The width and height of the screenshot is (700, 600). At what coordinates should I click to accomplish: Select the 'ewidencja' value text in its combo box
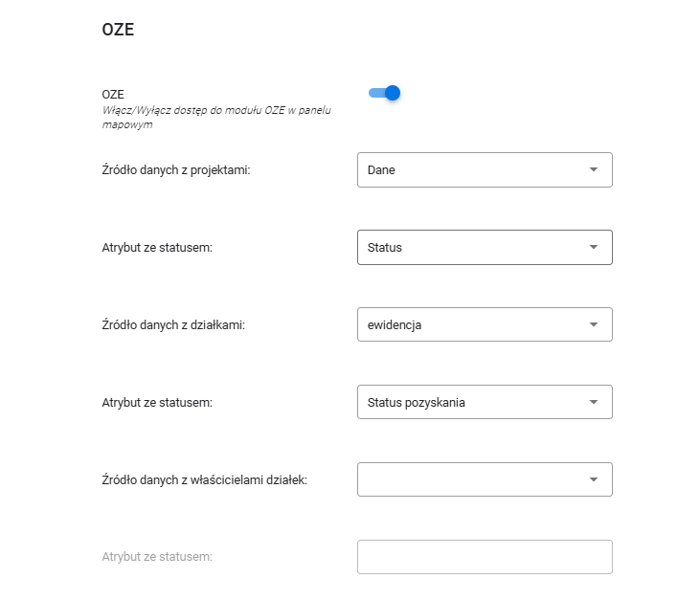coord(395,324)
